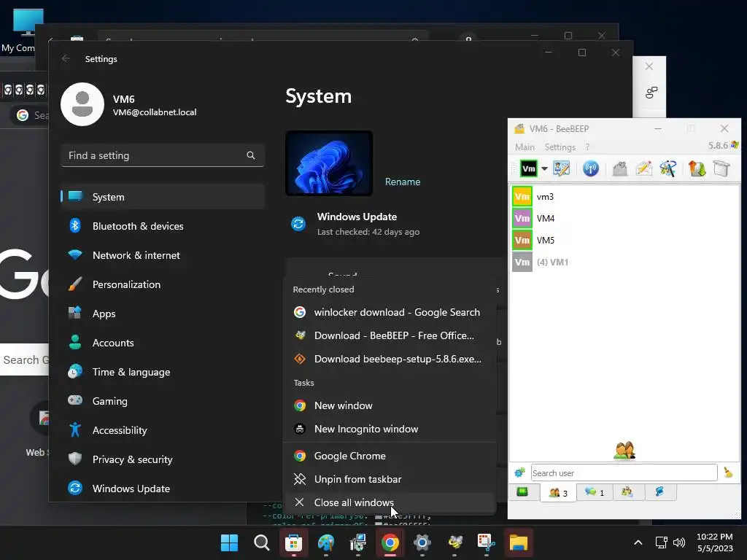The width and height of the screenshot is (747, 560).
Task: Open Apps settings
Action: tap(163, 314)
